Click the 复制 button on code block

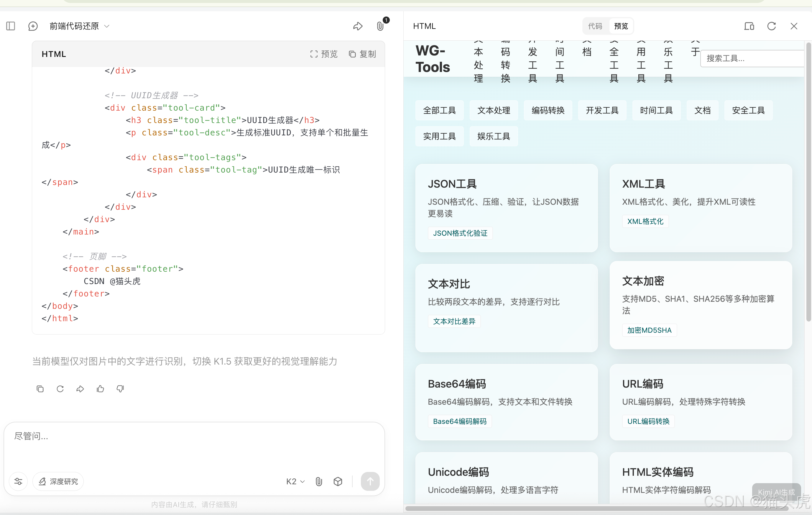362,54
